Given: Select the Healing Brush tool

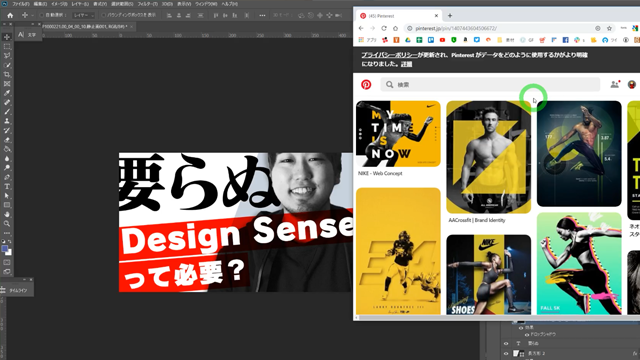Looking at the screenshot, I should (7, 102).
